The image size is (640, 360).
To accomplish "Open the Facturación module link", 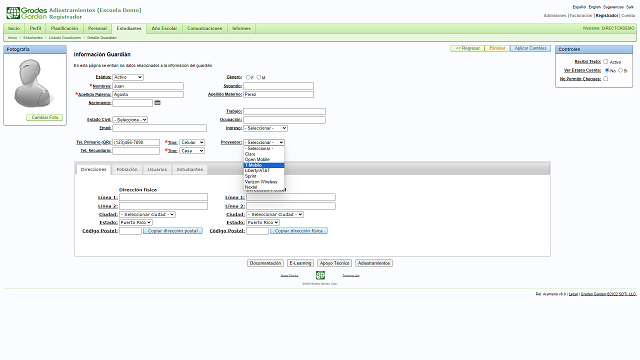I will coord(581,16).
